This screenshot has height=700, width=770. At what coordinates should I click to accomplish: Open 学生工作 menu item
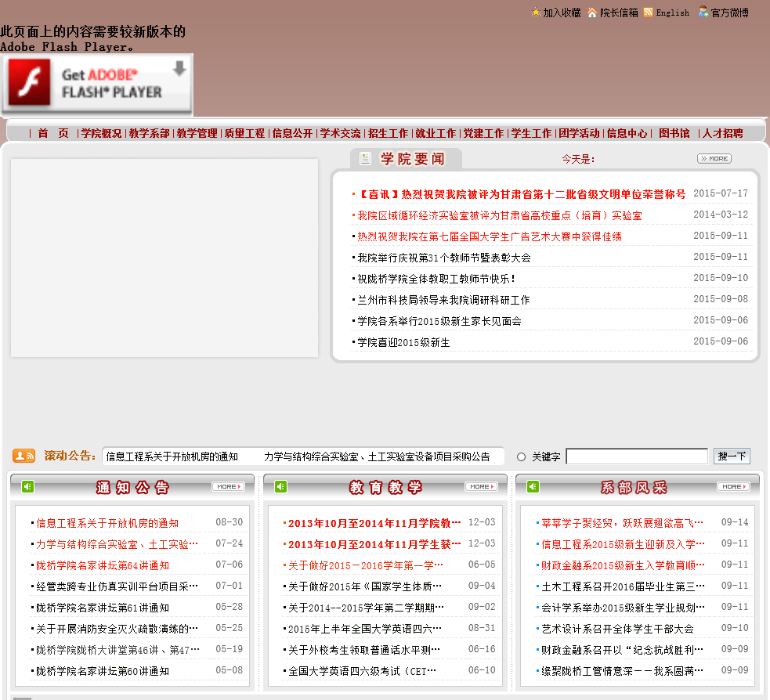coord(531,133)
